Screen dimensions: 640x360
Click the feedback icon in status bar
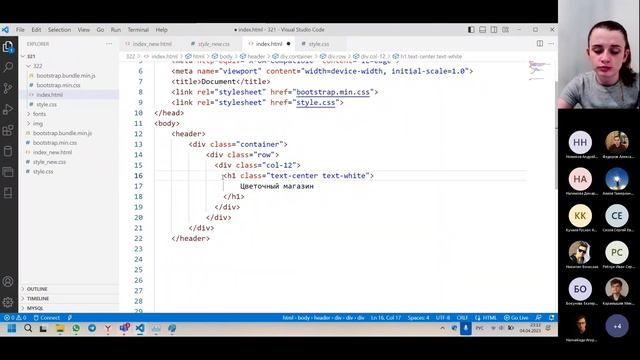click(x=538, y=318)
